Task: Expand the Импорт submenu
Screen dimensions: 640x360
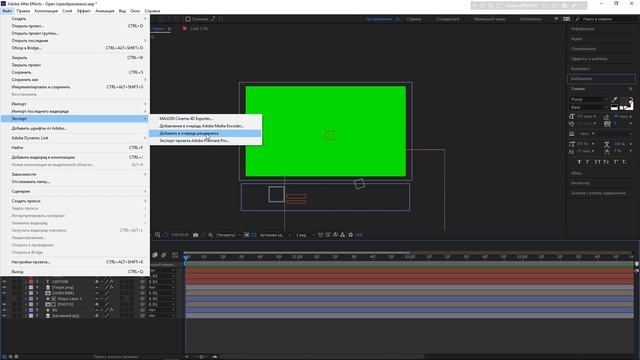Action: pos(75,104)
